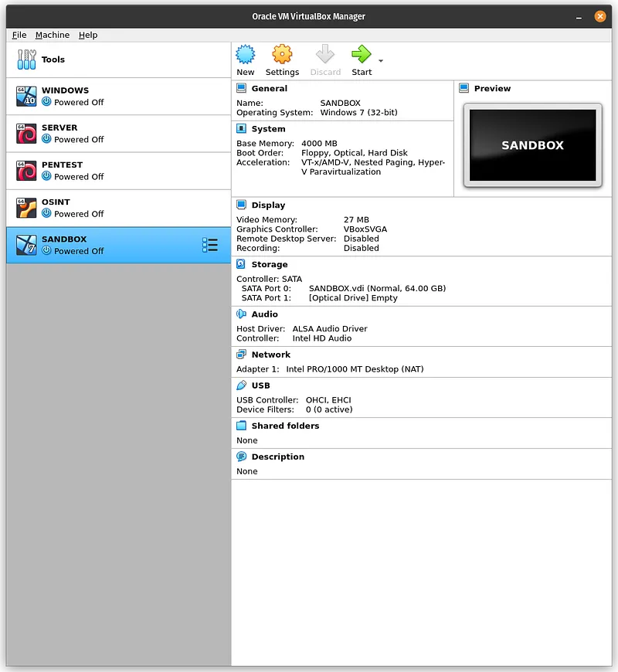Click the 'VBoxSVGA' graphics controller value

click(365, 229)
